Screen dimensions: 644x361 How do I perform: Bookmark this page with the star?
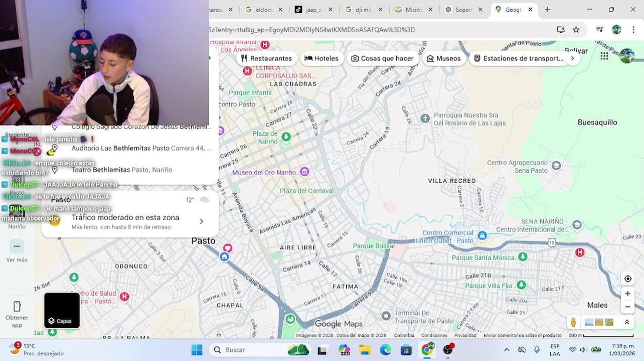(x=576, y=30)
